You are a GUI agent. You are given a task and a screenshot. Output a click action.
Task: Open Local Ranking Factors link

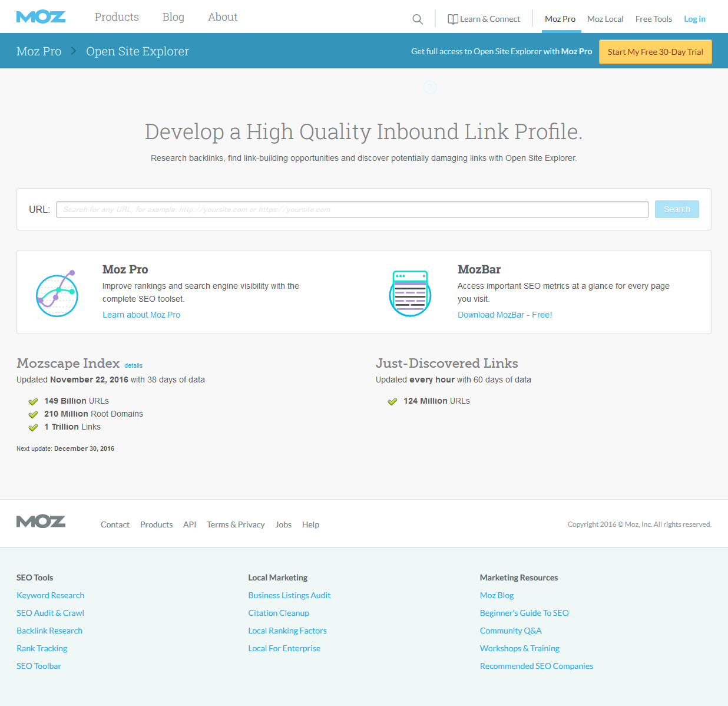pos(287,631)
